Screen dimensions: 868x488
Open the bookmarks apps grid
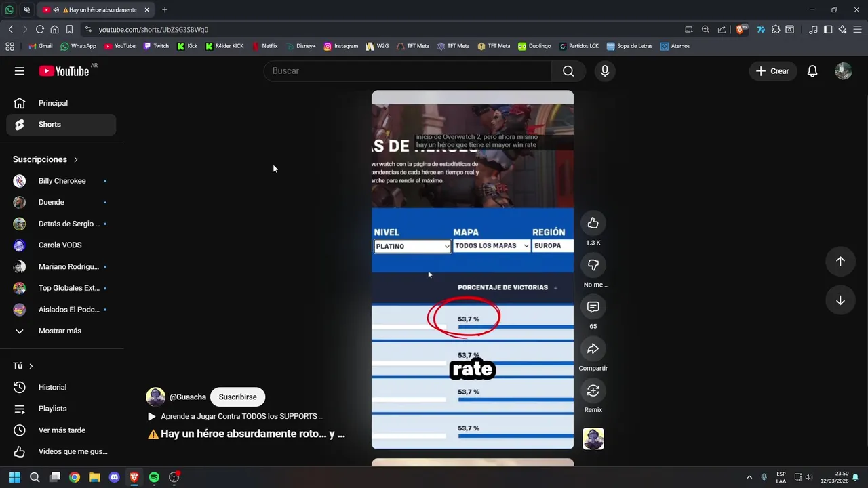pyautogui.click(x=9, y=46)
